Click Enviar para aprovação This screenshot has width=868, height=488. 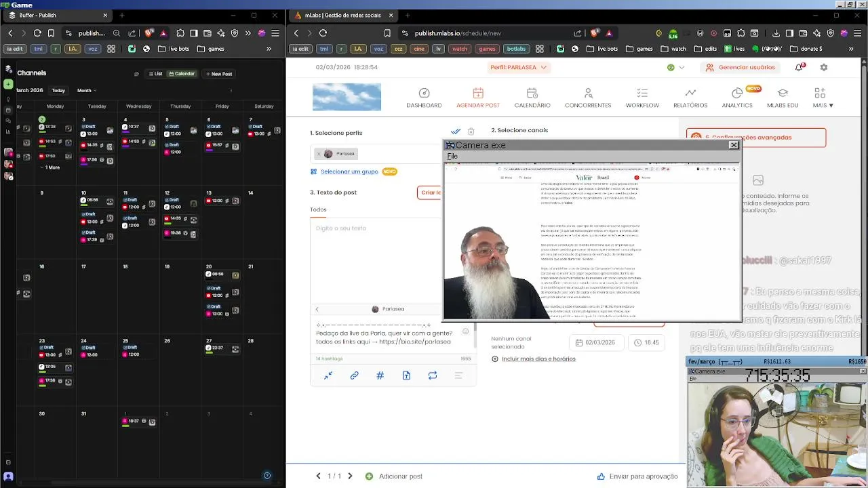(x=637, y=476)
